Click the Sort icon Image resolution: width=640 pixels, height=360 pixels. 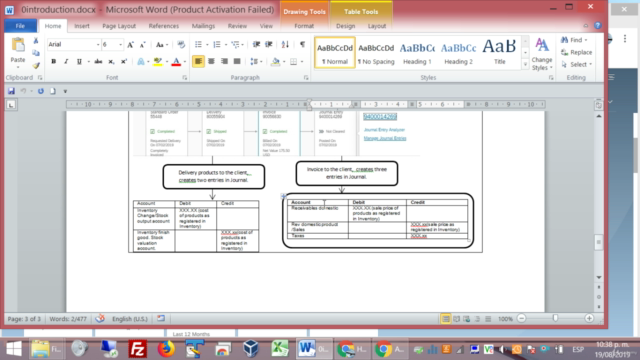(x=285, y=44)
